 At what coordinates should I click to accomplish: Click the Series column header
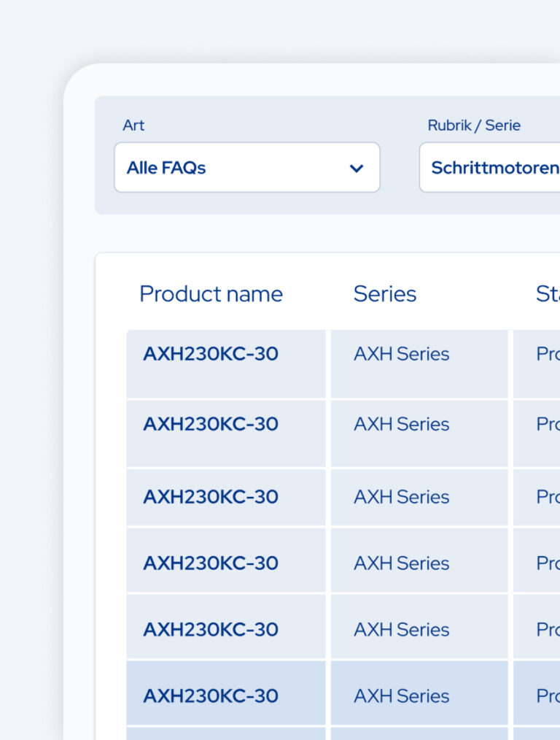click(385, 294)
